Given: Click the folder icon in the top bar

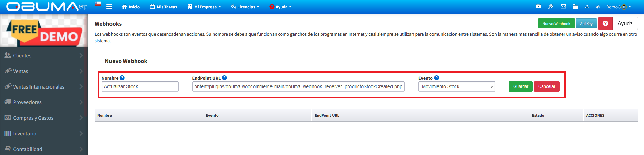Looking at the screenshot, I should click(x=576, y=7).
